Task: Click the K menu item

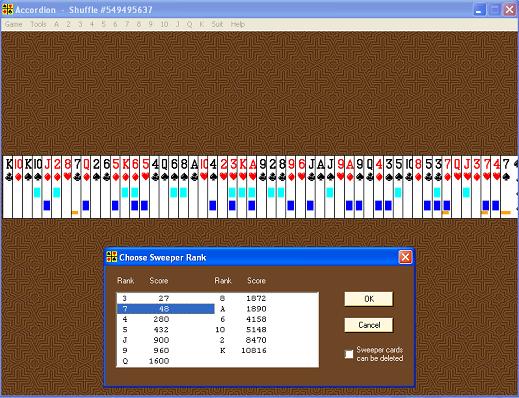Action: click(201, 24)
